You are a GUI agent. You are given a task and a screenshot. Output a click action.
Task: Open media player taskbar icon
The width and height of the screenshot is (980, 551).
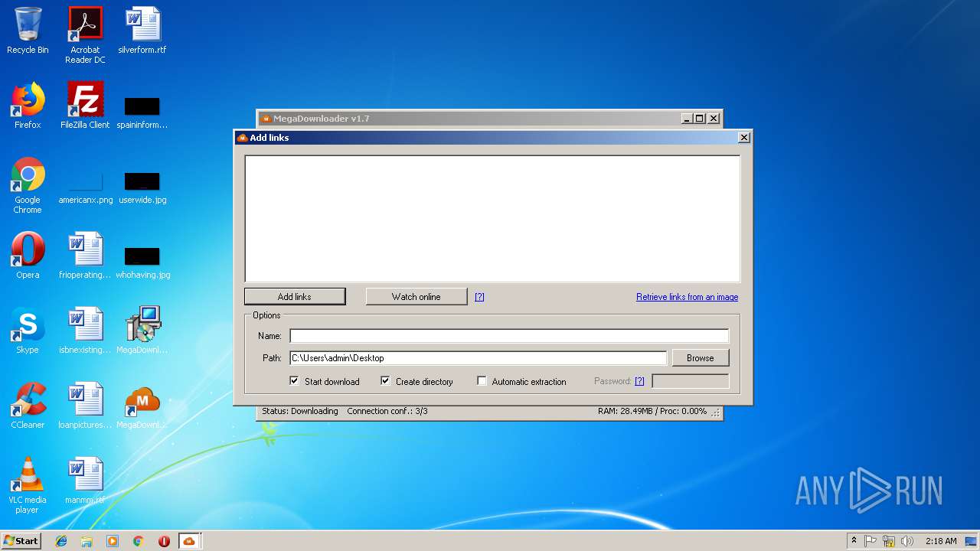(113, 541)
